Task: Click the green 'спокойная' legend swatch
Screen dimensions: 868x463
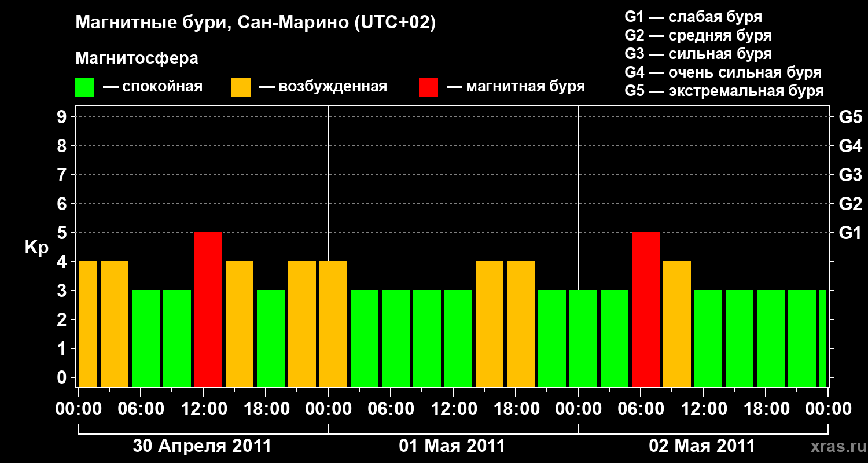Action: tap(84, 87)
